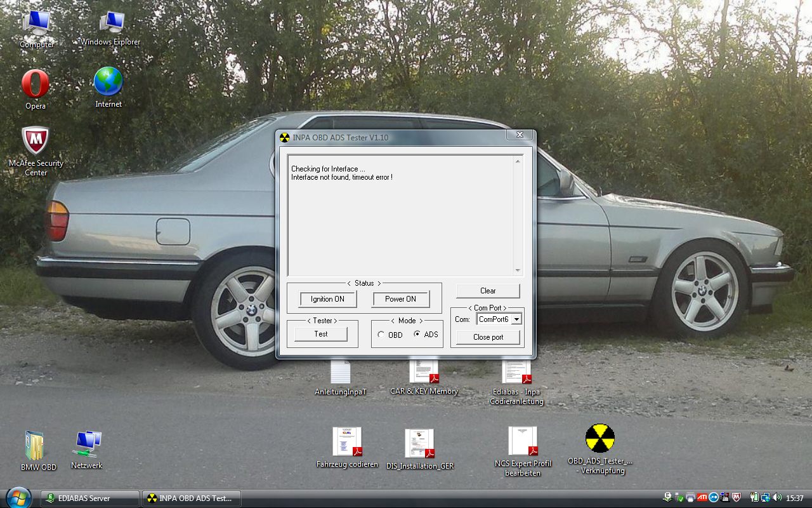Image resolution: width=812 pixels, height=508 pixels.
Task: Switch to EDIABAS Server taskbar item
Action: pyautogui.click(x=89, y=498)
